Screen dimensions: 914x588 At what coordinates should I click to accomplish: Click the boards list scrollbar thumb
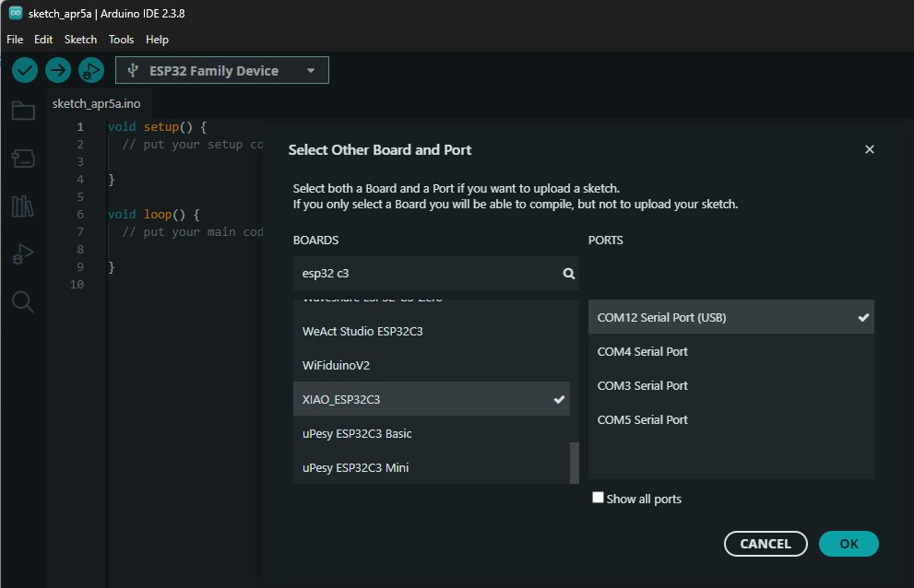coord(575,464)
